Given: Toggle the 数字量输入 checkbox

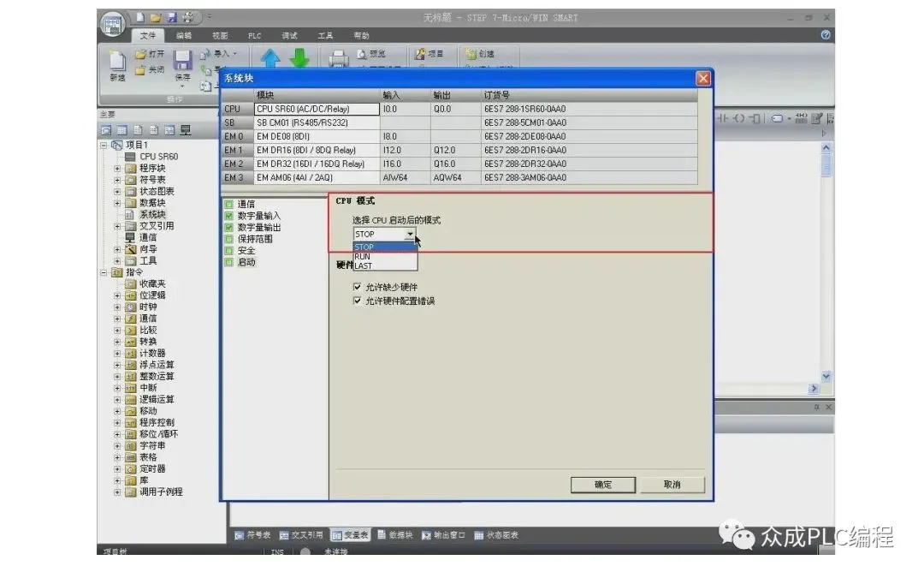Looking at the screenshot, I should 229,216.
